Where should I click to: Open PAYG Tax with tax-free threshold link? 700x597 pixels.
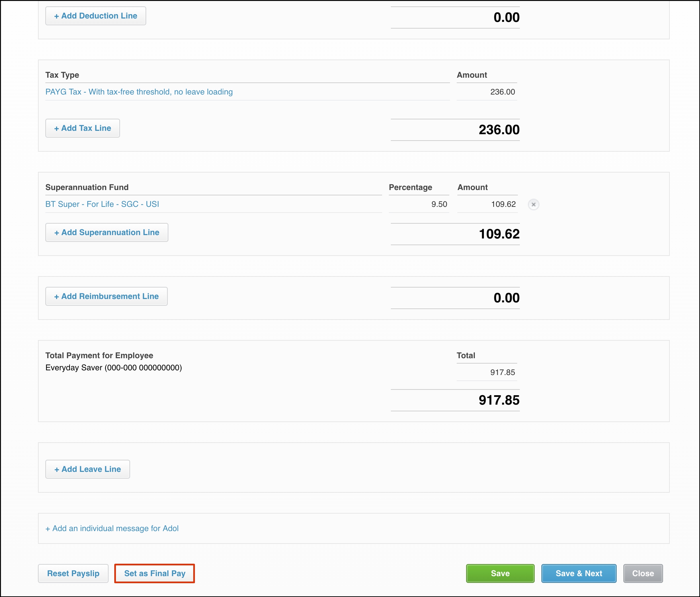coord(139,92)
